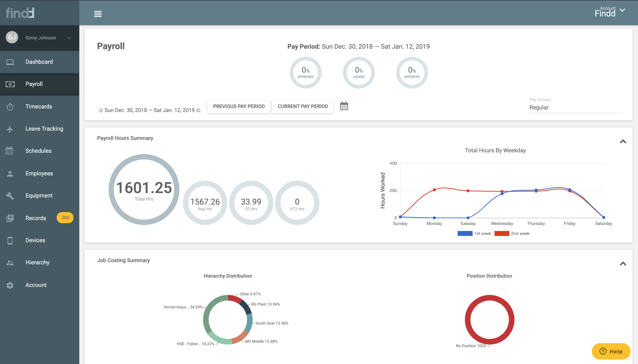
Task: Open the calendar date picker icon
Action: [x=344, y=106]
